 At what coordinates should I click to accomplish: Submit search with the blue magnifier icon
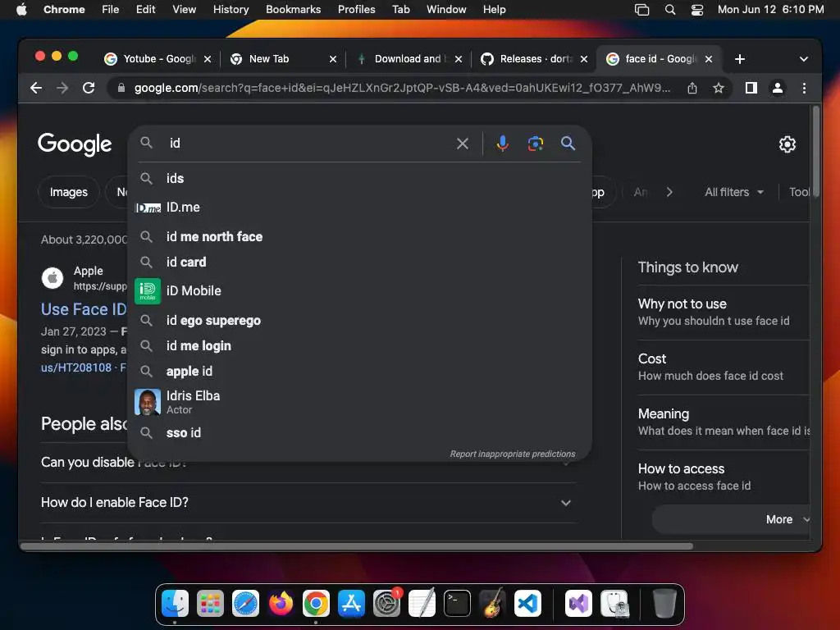568,144
